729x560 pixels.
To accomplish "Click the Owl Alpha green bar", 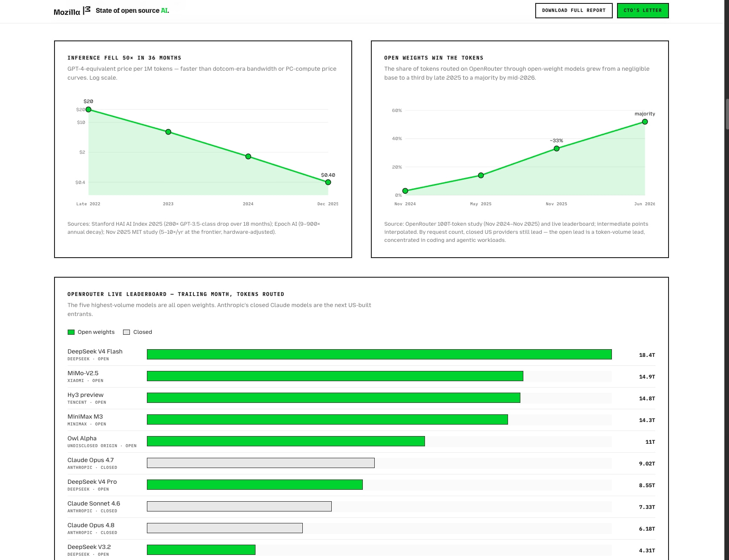I will tap(286, 441).
